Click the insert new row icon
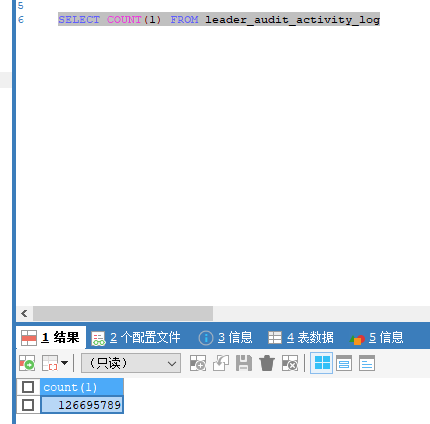Screen dimensions: 430x424 (198, 363)
